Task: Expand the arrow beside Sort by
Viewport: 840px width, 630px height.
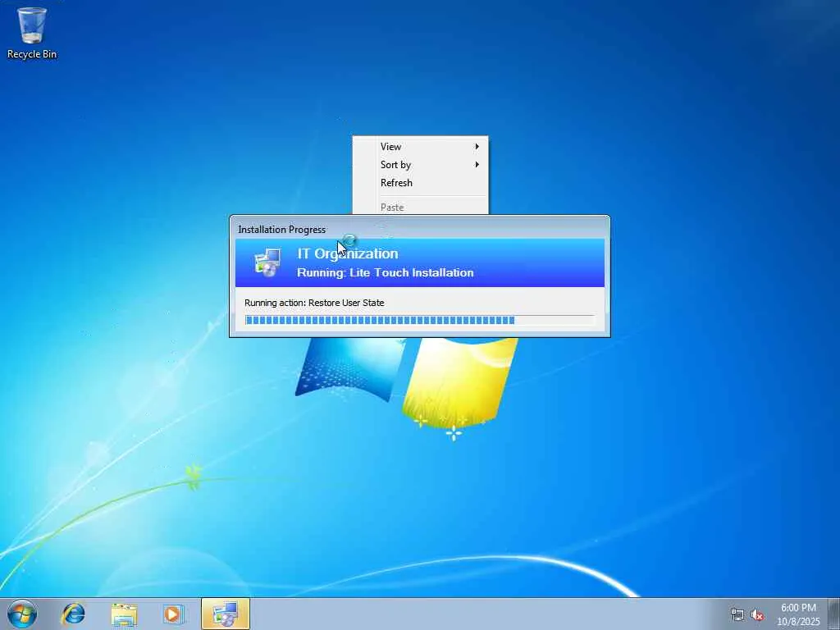Action: click(x=477, y=164)
